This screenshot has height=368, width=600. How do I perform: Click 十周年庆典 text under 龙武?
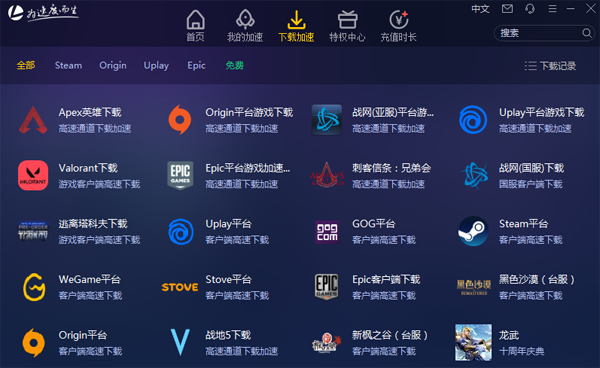(521, 351)
